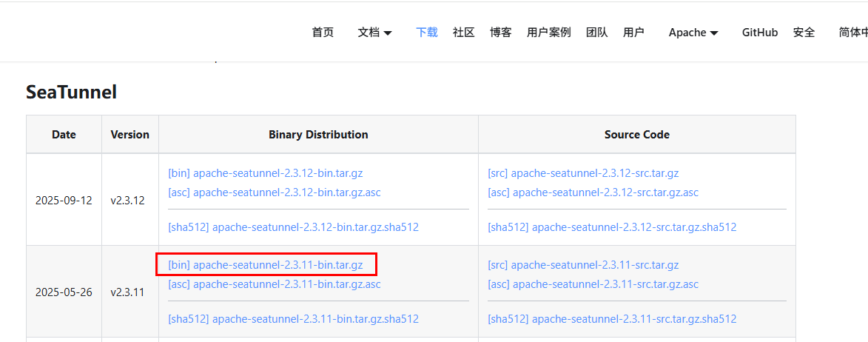Open sha512 checksum for 2.3.11 bin
Screen dimensions: 868x342
point(293,319)
